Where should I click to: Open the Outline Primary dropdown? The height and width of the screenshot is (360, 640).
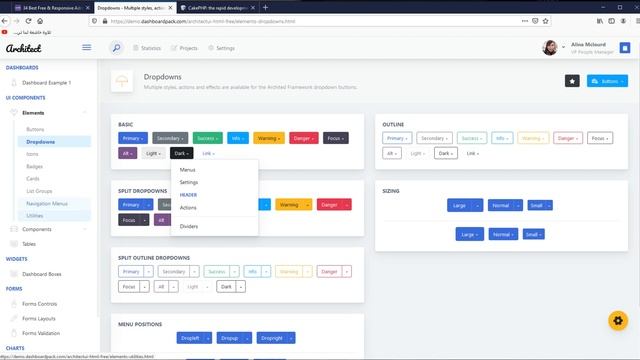coord(397,138)
